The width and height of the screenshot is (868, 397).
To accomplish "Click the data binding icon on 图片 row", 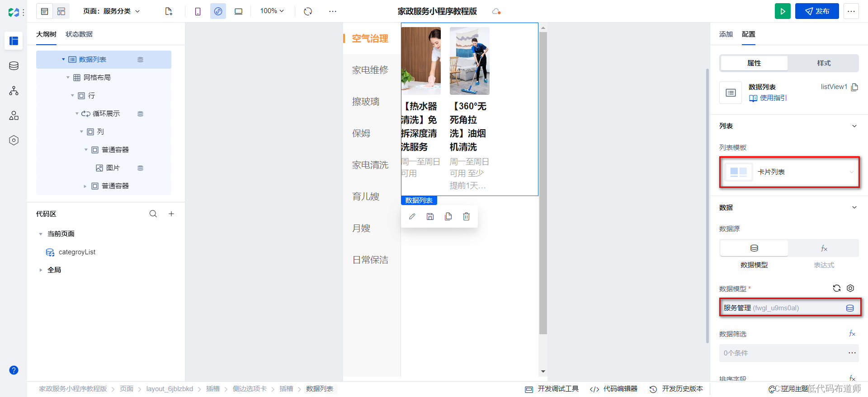I will click(141, 168).
